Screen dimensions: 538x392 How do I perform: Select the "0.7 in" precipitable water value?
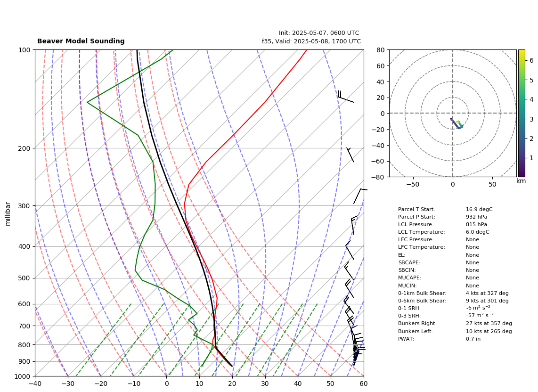coord(473,339)
